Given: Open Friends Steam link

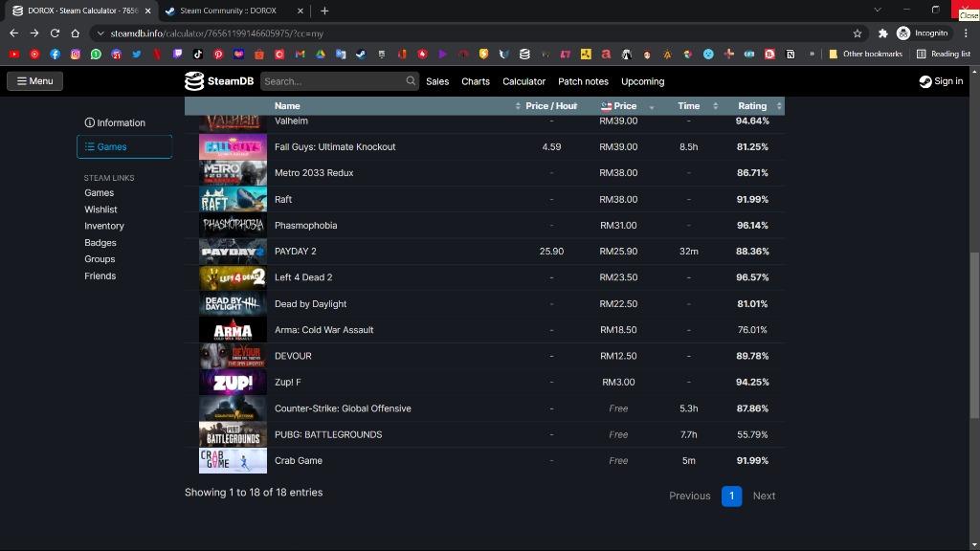Looking at the screenshot, I should 100,275.
